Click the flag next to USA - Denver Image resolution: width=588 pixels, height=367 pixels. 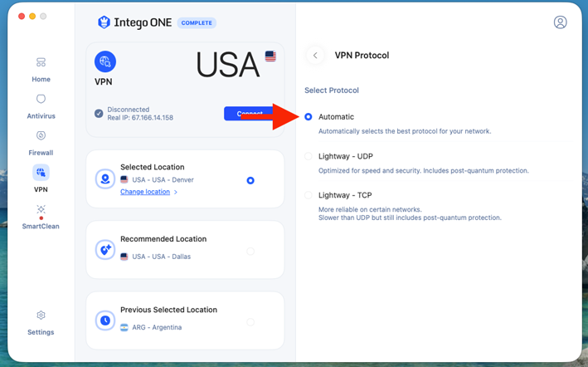pos(124,179)
